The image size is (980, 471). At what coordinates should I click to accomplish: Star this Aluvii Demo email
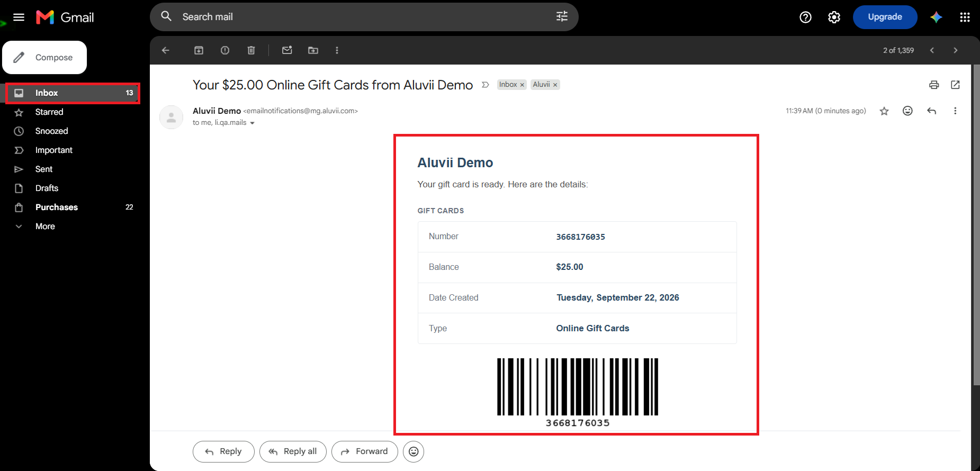(884, 111)
